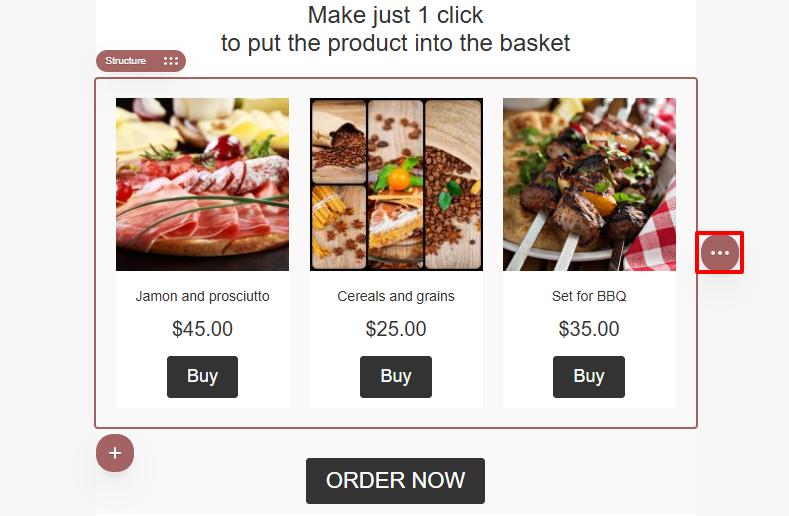Click the plus icon to add structure
Screen dimensions: 789x516
point(115,453)
